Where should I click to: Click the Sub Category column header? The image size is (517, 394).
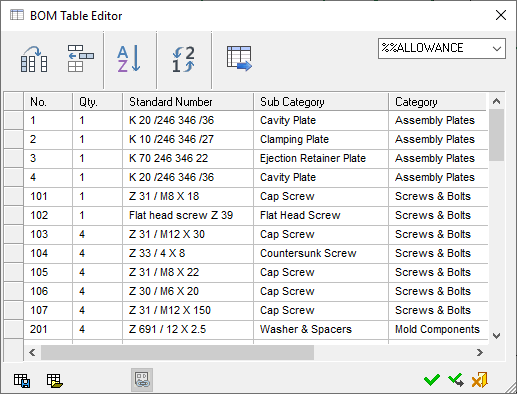[321, 102]
